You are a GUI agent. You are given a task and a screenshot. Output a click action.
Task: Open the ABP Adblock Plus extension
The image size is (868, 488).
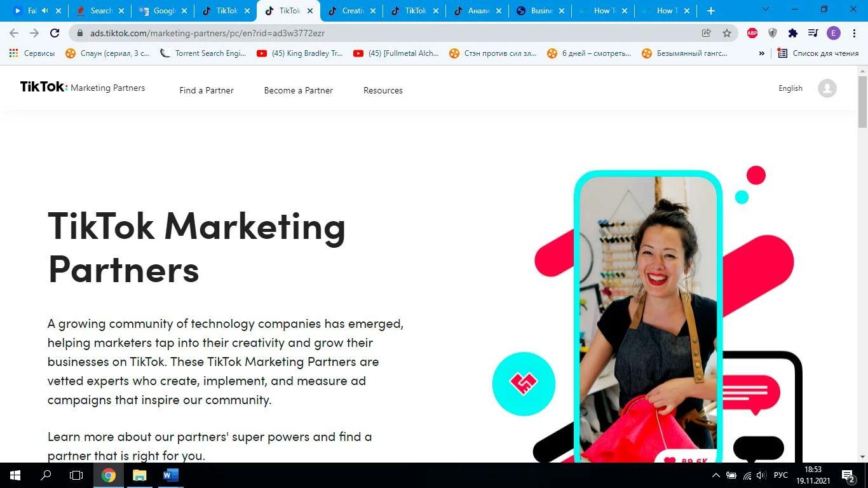(x=752, y=33)
